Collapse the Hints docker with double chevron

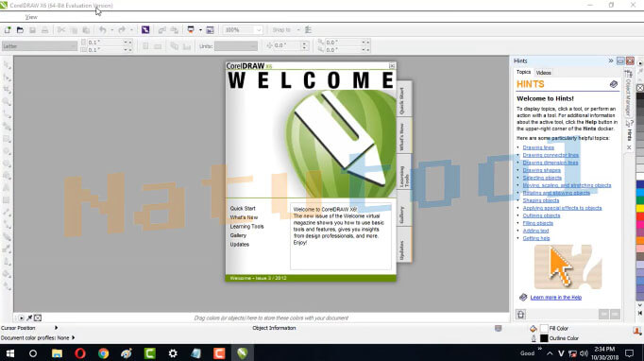coord(611,60)
